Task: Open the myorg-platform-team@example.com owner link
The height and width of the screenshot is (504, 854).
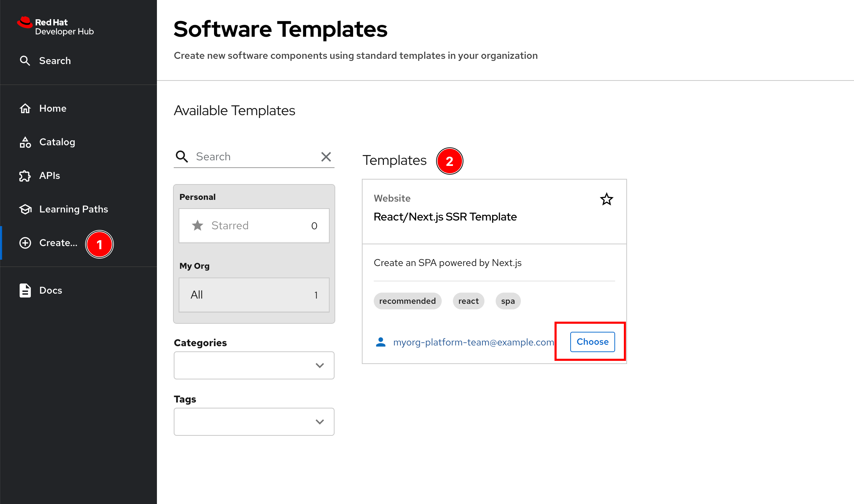Action: pyautogui.click(x=473, y=342)
